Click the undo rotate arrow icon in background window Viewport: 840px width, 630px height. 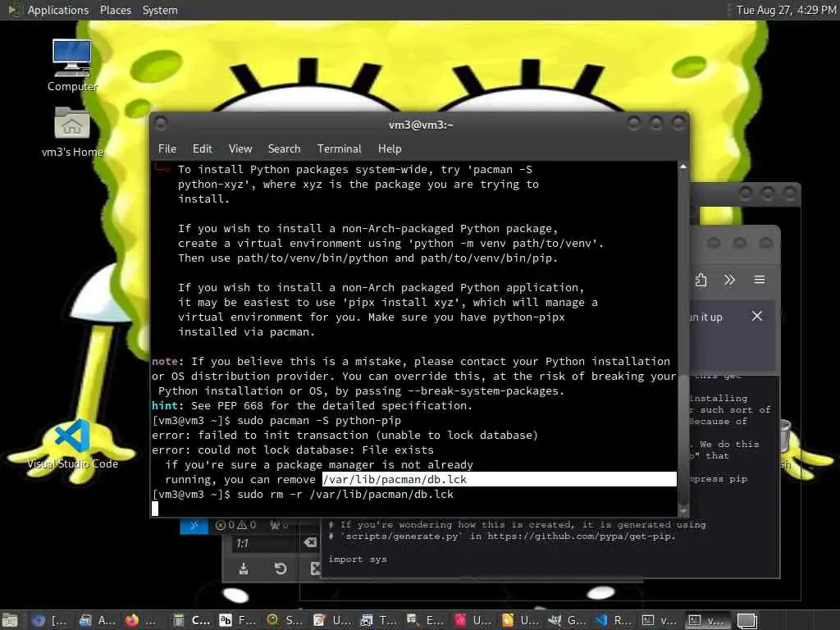click(281, 568)
